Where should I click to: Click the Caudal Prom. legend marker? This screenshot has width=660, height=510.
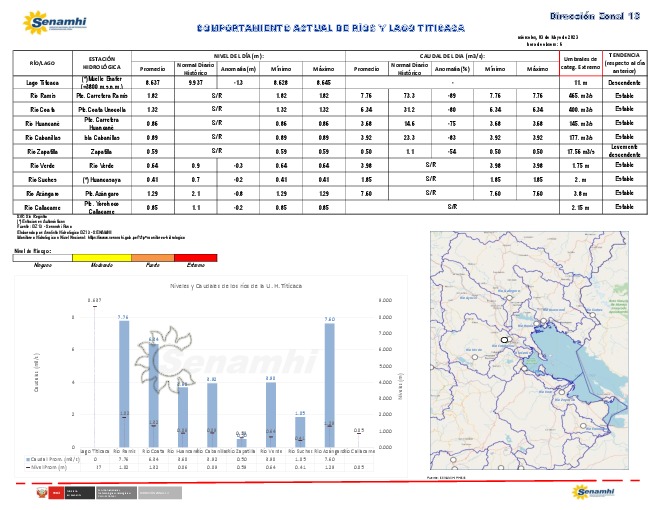pos(32,459)
